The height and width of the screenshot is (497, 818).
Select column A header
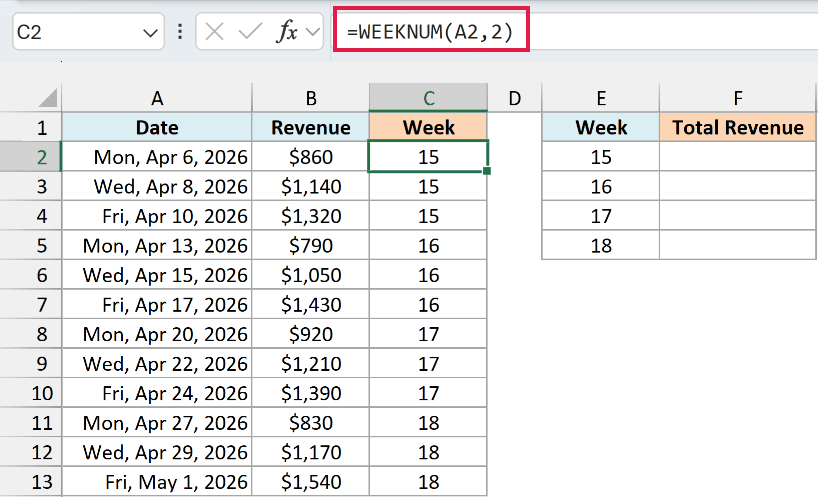[x=157, y=98]
